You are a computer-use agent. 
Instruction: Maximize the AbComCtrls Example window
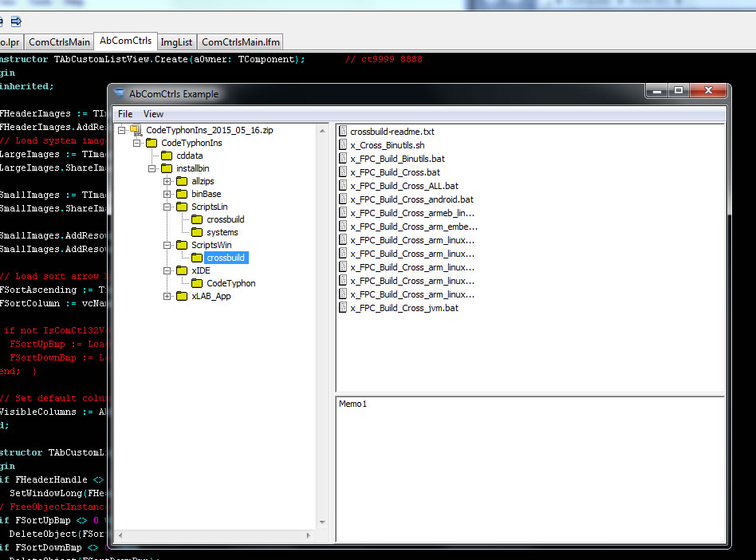point(679,91)
